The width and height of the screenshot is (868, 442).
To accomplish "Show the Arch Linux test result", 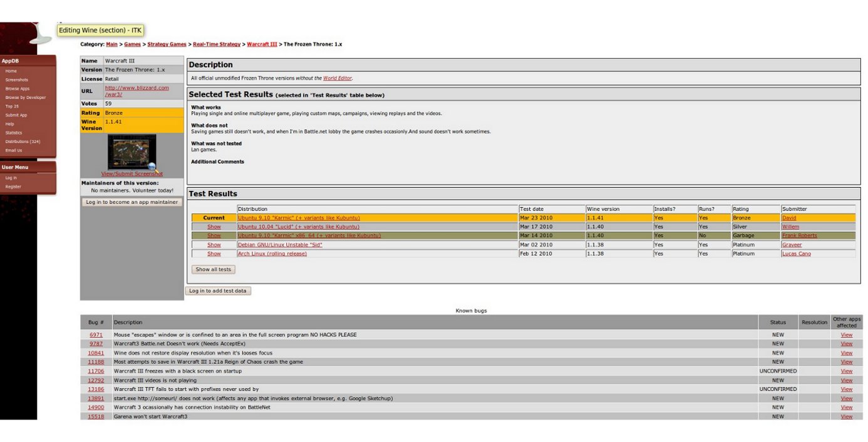I will coord(214,254).
